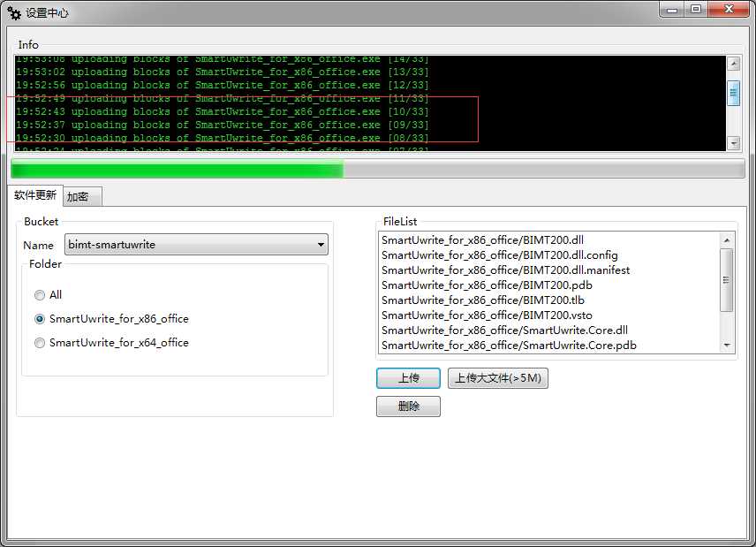Click the gear icon in title bar
Image resolution: width=756 pixels, height=547 pixels.
[14, 13]
